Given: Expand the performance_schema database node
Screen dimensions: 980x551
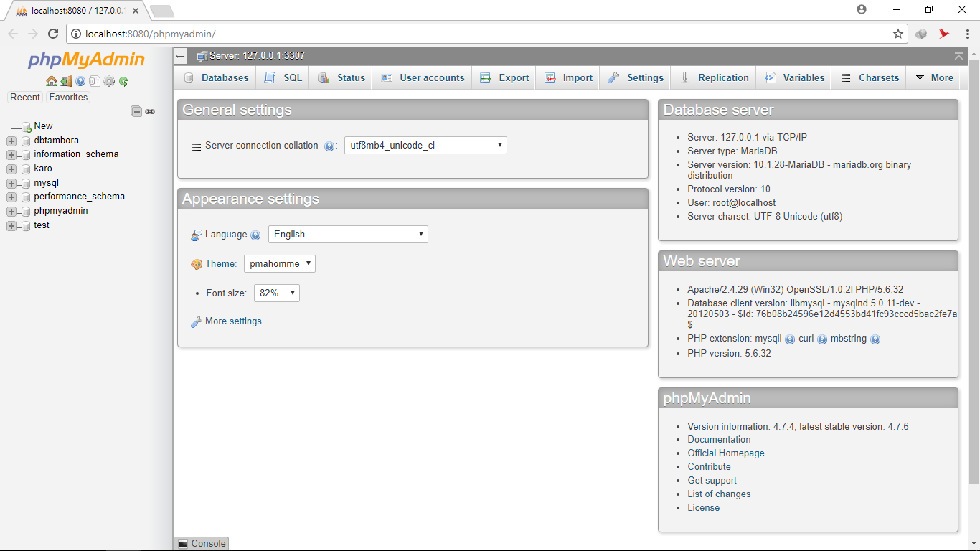Looking at the screenshot, I should click(11, 197).
